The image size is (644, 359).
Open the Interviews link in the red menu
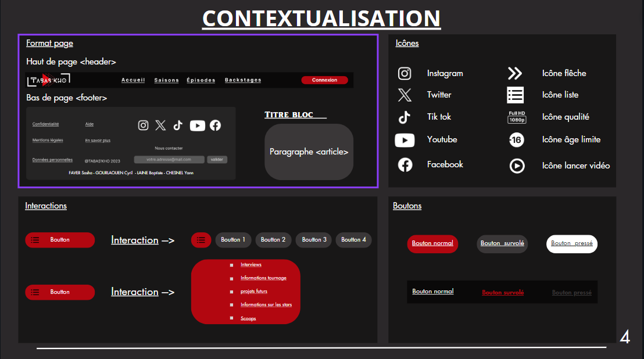251,265
